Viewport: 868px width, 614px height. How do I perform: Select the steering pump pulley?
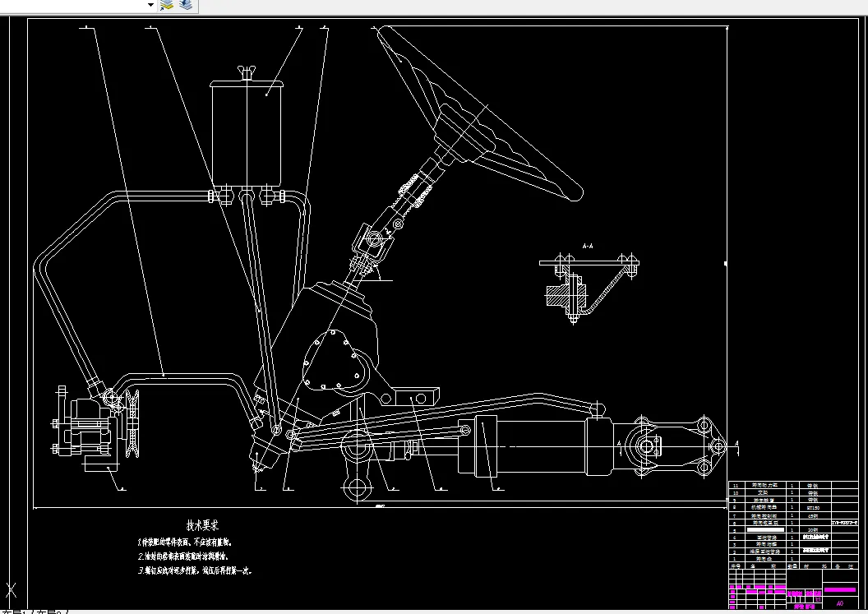pos(132,423)
